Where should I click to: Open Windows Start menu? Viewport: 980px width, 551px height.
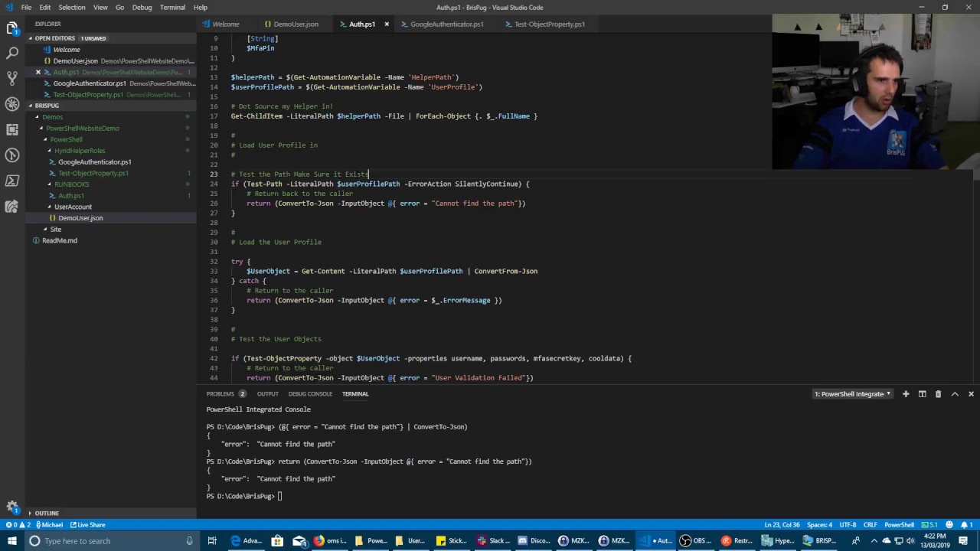(x=12, y=541)
